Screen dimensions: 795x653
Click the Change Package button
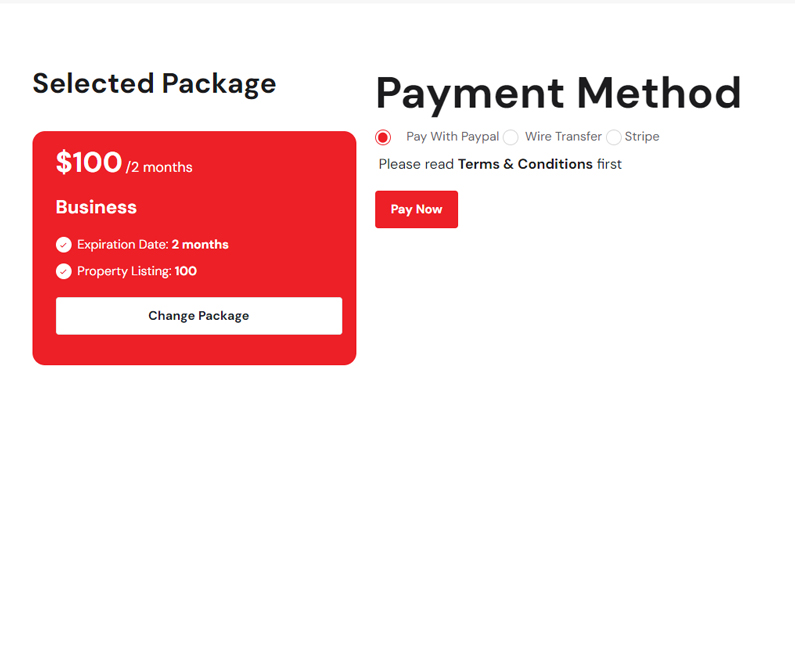pyautogui.click(x=199, y=316)
